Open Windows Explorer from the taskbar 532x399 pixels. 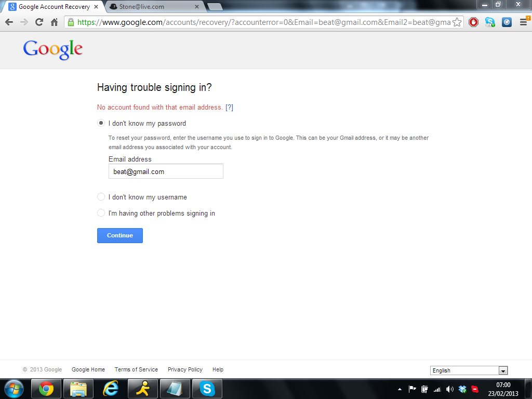(78, 389)
